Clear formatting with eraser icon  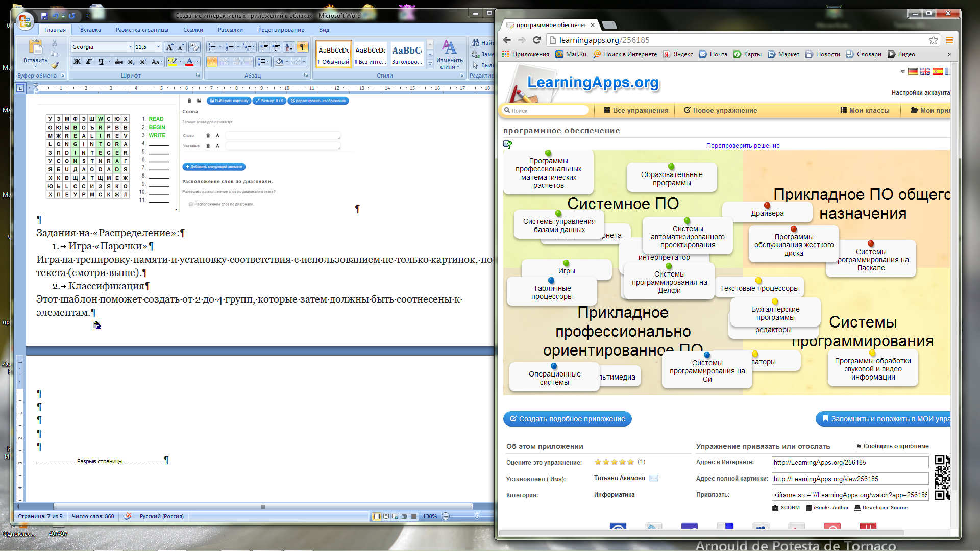(x=194, y=47)
